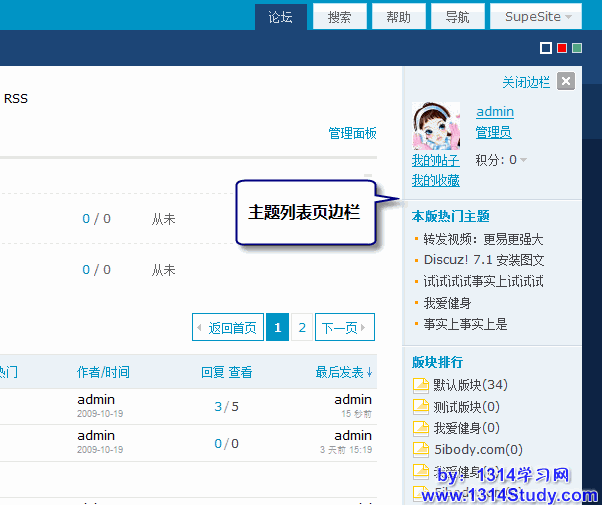The width and height of the screenshot is (602, 505).
Task: Expand the 积分 points dropdown arrow
Action: (524, 160)
